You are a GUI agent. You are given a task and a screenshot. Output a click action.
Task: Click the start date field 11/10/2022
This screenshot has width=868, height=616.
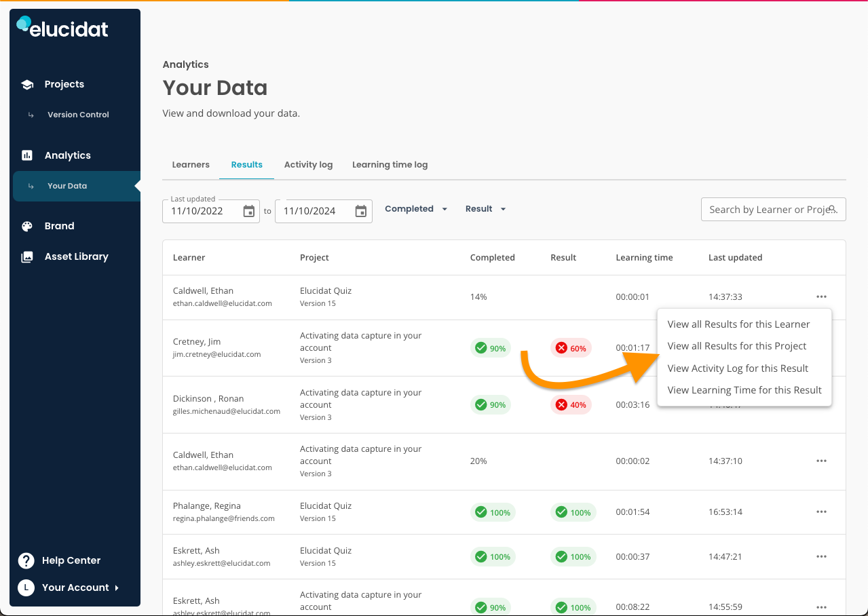[x=211, y=211]
